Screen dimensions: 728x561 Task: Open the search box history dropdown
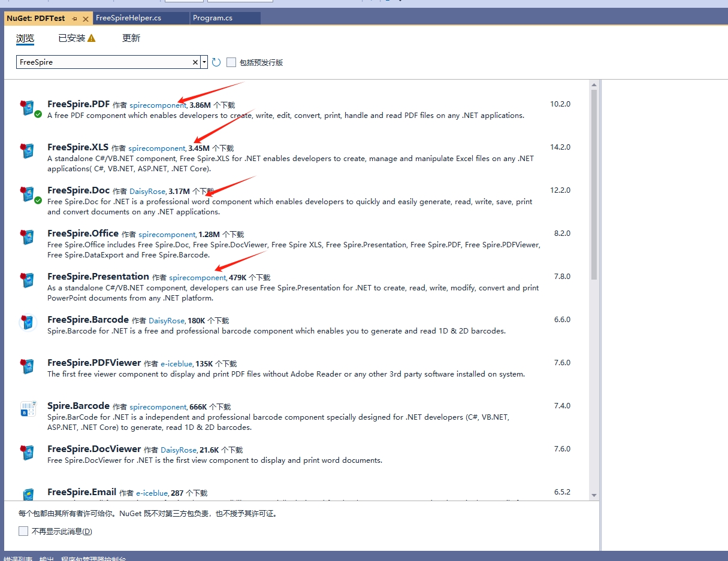(x=204, y=62)
